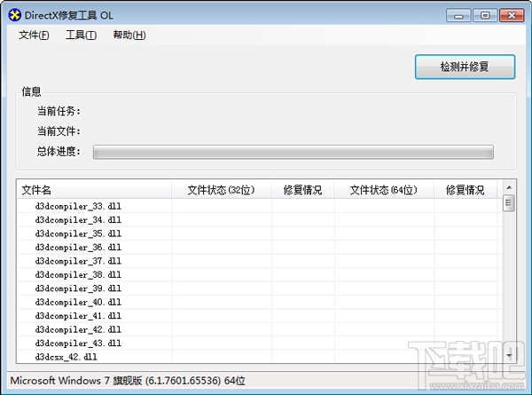Select row d3dcompiler_35.dll

pyautogui.click(x=260, y=233)
